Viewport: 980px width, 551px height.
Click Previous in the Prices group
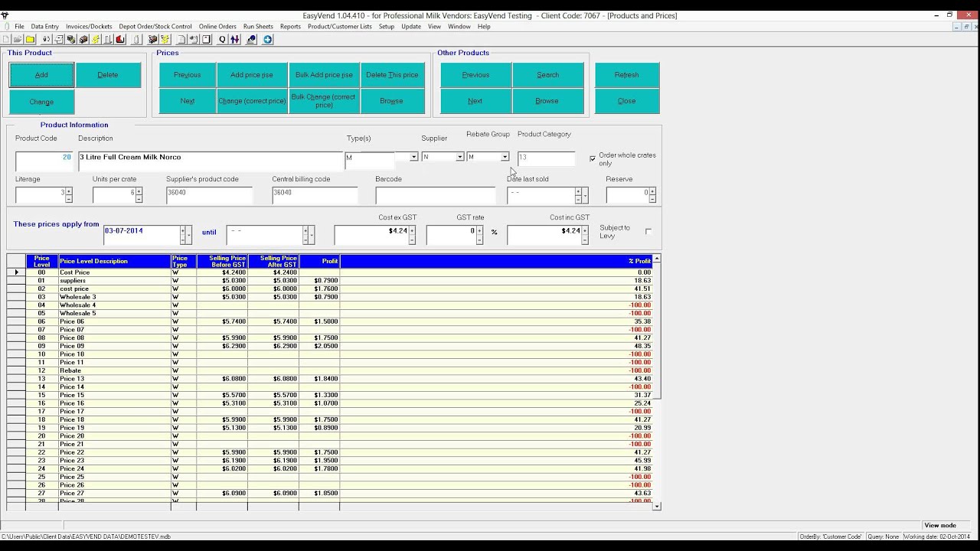pos(188,75)
